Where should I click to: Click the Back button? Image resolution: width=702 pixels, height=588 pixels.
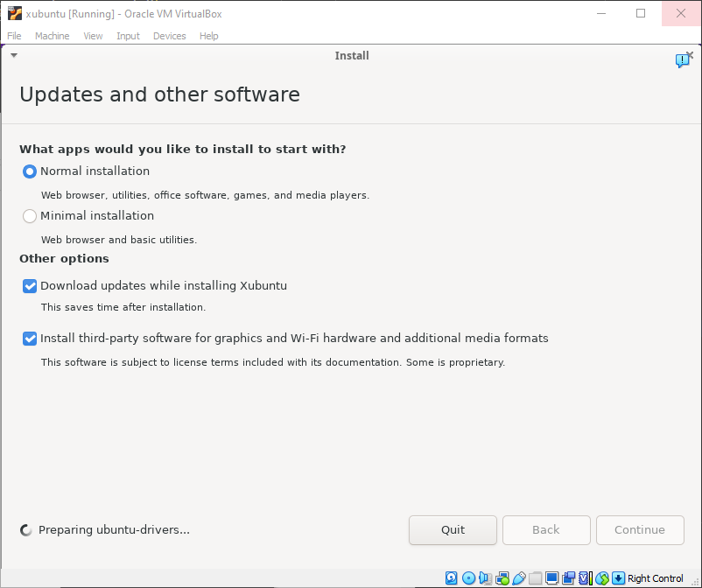(546, 530)
